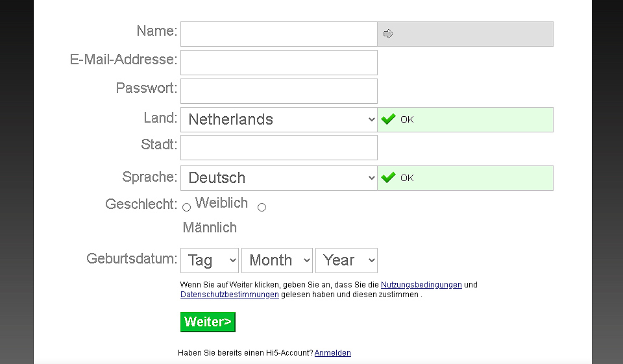Click the Geschlecht label text
Image resolution: width=623 pixels, height=364 pixels.
[141, 204]
